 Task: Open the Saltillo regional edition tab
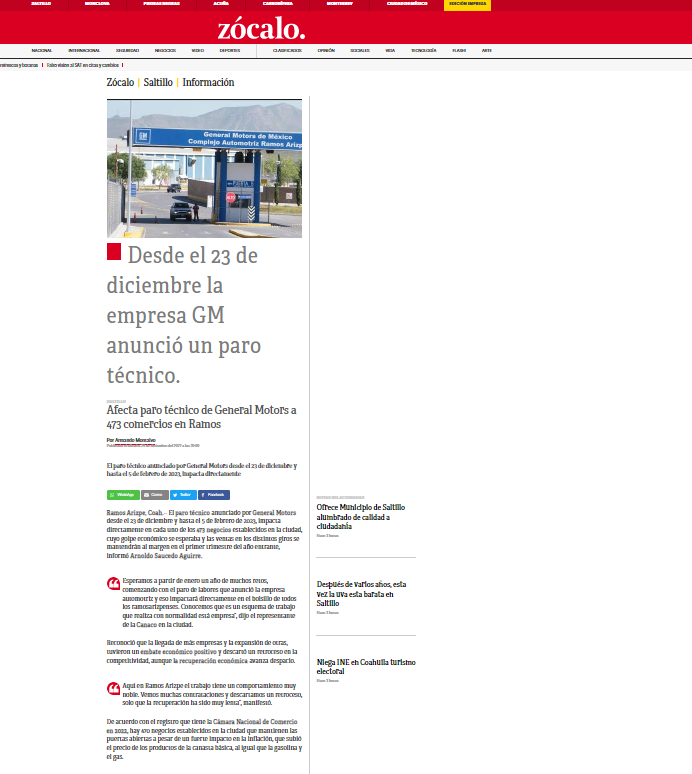pyautogui.click(x=41, y=3)
